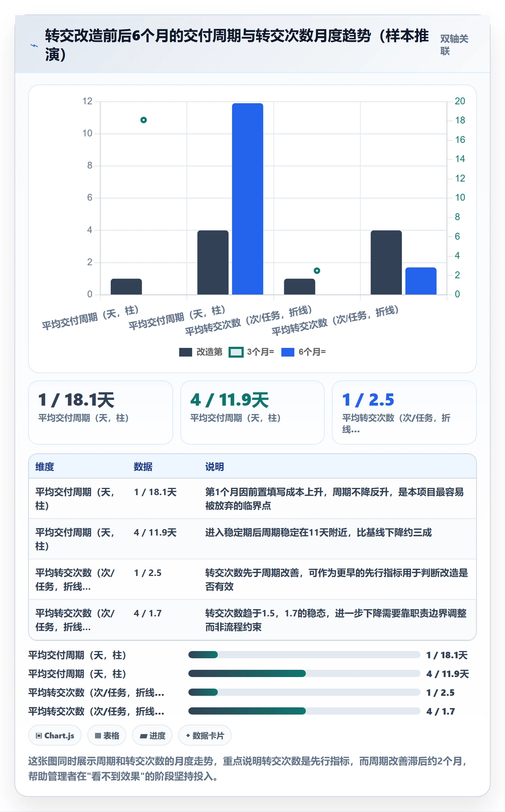Click the table cell reading 1 / 2.5
Image resolution: width=505 pixels, height=812 pixels.
point(148,573)
